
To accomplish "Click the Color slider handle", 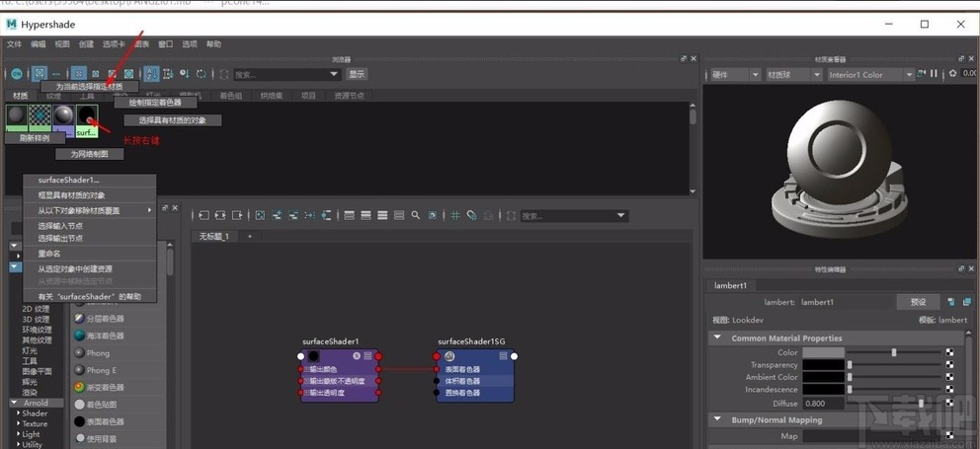I will [894, 353].
